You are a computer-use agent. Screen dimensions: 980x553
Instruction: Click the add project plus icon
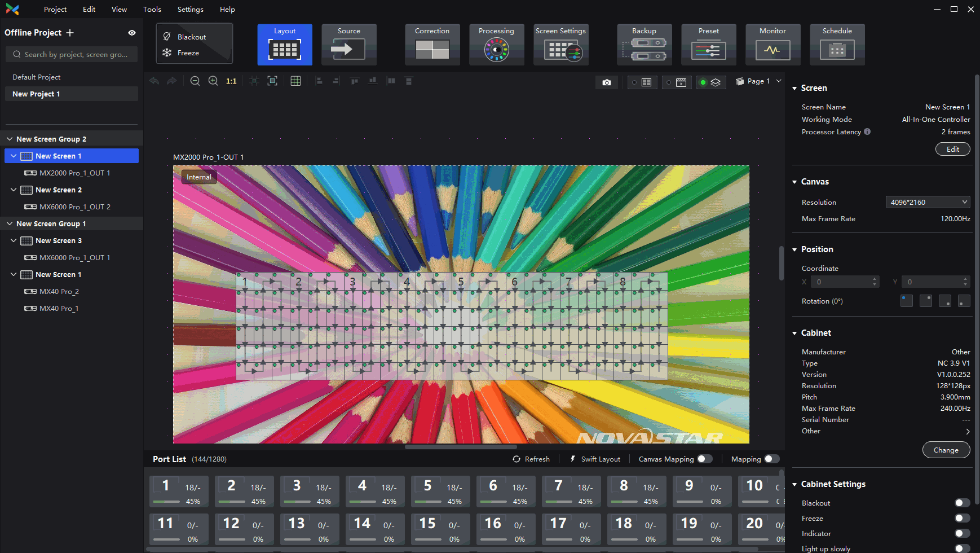coord(70,33)
